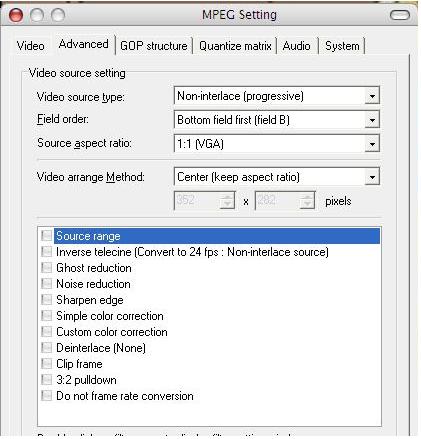The image size is (421, 439).
Task: Enable the Source range checkbox
Action: [46, 236]
